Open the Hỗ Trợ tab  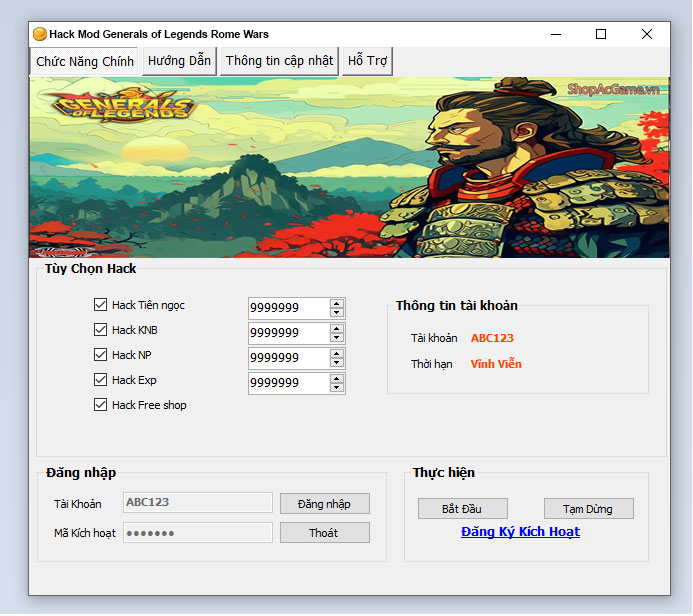pyautogui.click(x=367, y=61)
